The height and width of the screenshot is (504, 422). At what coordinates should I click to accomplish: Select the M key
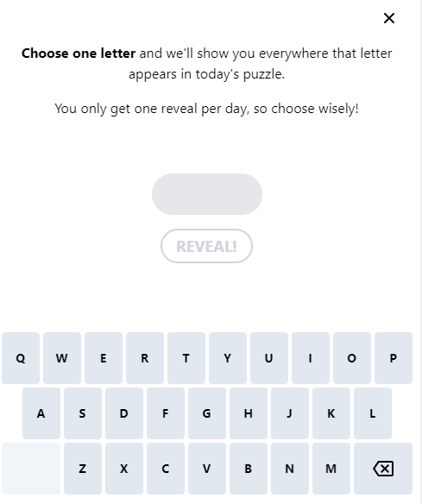pos(331,469)
